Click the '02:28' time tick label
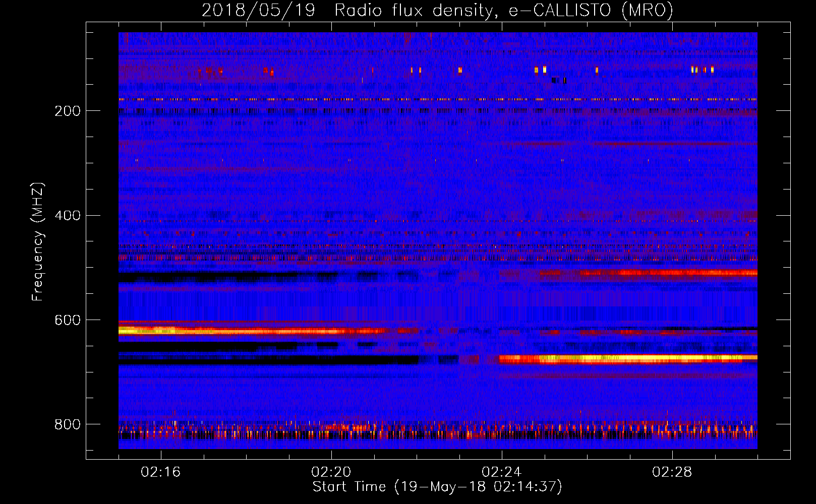The width and height of the screenshot is (816, 504). tap(672, 472)
